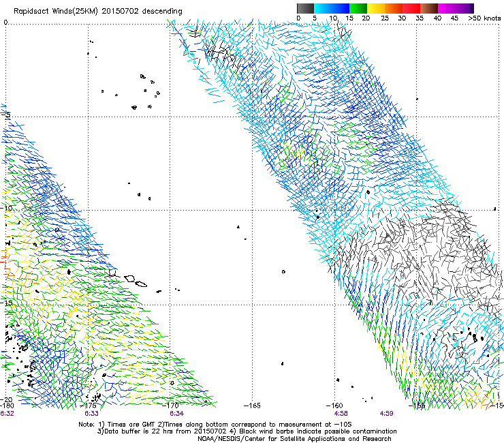
Task: Choose the yellow 20–25 knots color segment
Action: pos(376,8)
